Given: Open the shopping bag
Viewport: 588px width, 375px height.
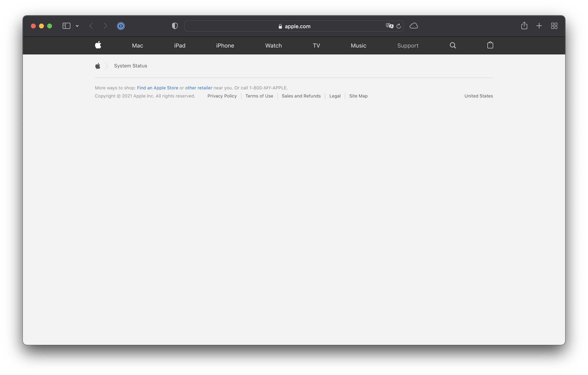Looking at the screenshot, I should click(x=490, y=45).
